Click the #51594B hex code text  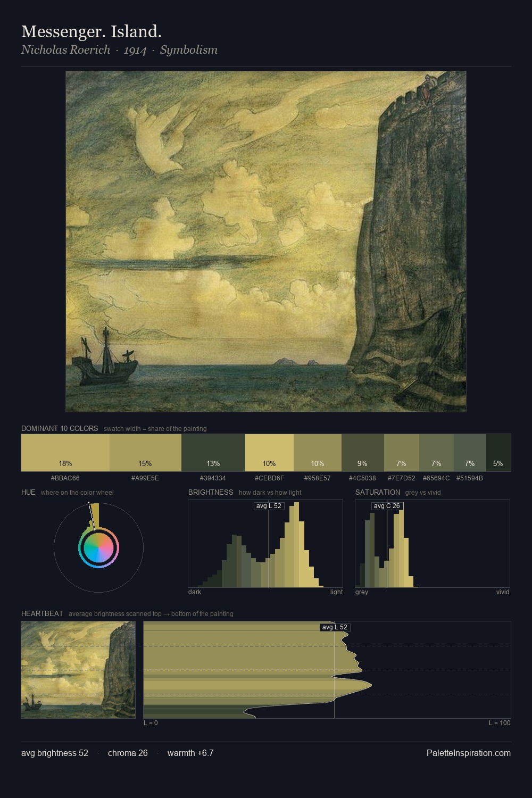click(x=470, y=478)
